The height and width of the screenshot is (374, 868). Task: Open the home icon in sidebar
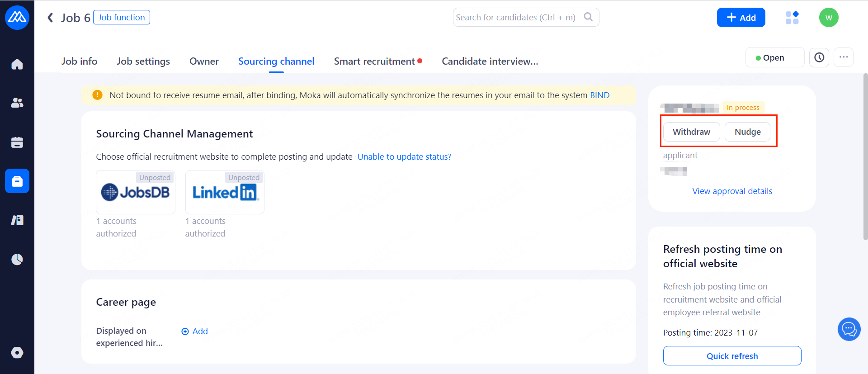click(x=17, y=64)
